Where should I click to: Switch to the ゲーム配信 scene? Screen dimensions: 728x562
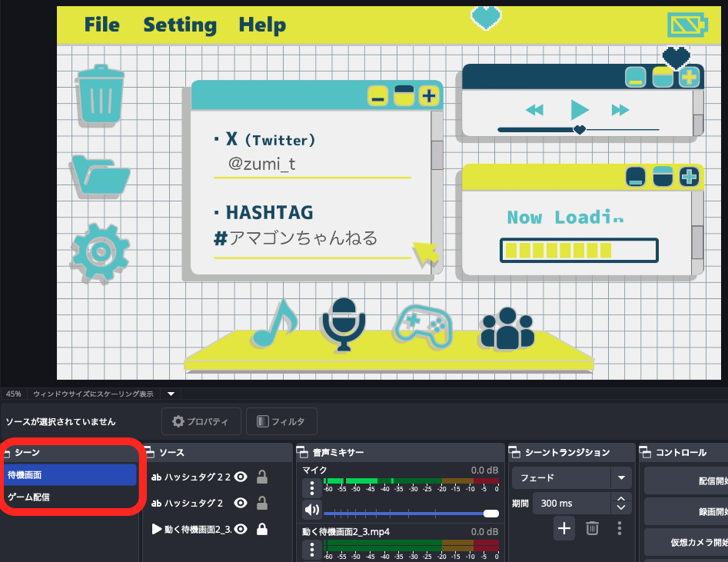pyautogui.click(x=69, y=497)
